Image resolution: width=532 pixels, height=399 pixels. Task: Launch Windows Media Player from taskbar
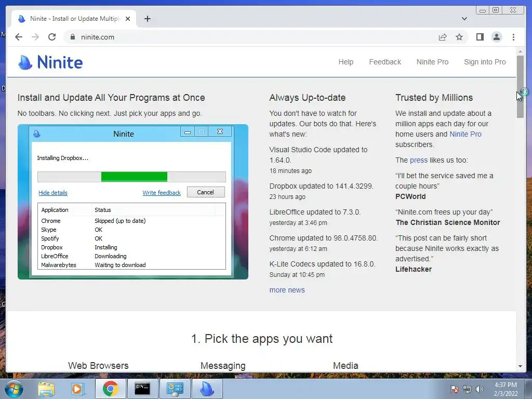tap(77, 389)
